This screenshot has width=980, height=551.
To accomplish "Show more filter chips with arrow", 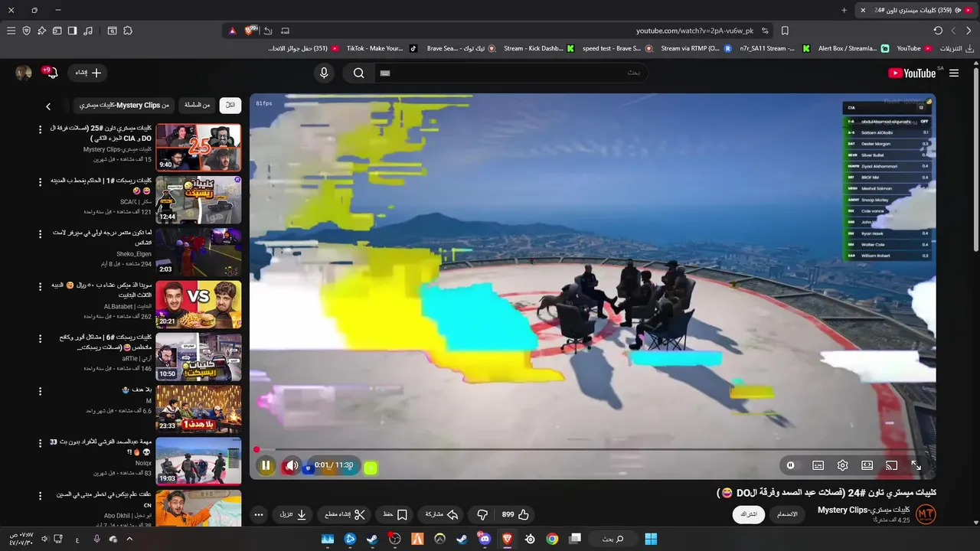I will click(x=48, y=106).
